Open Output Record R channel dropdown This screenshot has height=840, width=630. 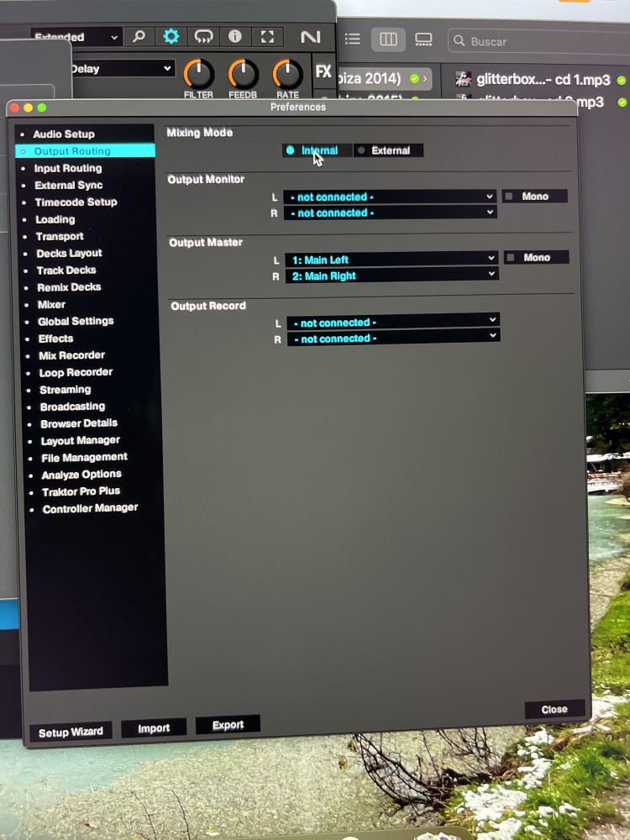pos(393,338)
